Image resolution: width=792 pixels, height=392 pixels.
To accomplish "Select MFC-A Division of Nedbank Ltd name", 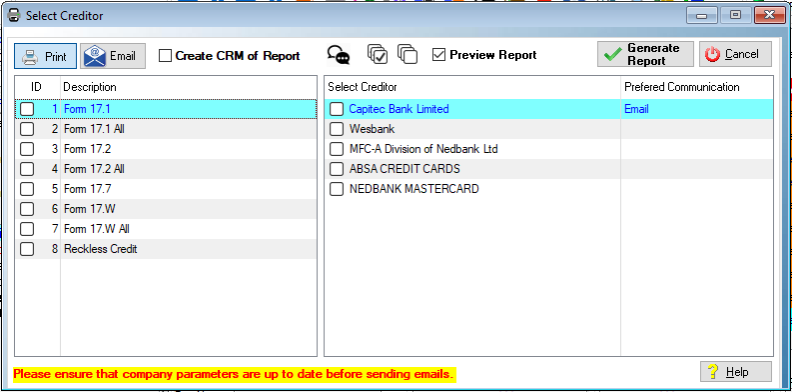I will pyautogui.click(x=423, y=149).
